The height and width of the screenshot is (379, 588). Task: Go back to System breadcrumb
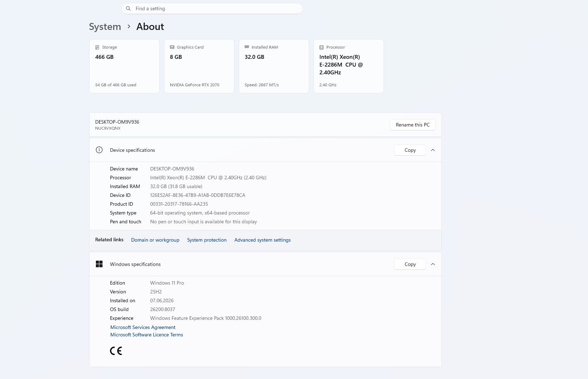(x=105, y=27)
